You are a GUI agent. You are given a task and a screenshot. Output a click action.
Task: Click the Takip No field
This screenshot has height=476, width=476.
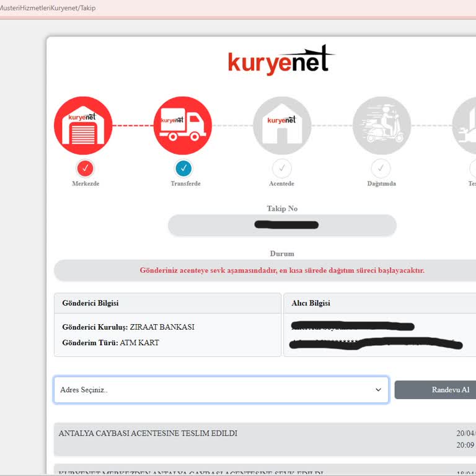tap(282, 225)
